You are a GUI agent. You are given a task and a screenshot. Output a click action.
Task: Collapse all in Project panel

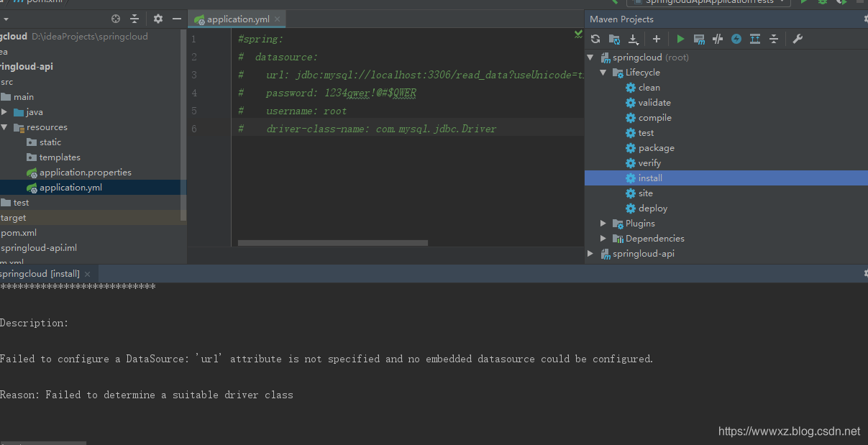(x=134, y=19)
